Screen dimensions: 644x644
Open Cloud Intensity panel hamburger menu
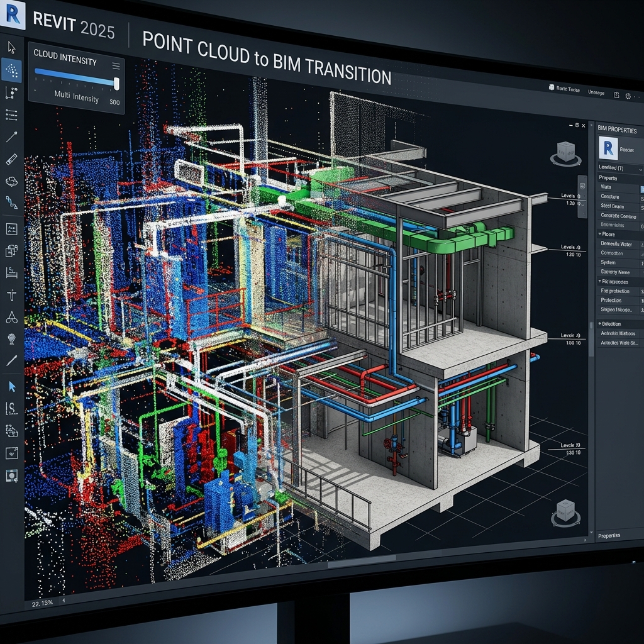116,65
